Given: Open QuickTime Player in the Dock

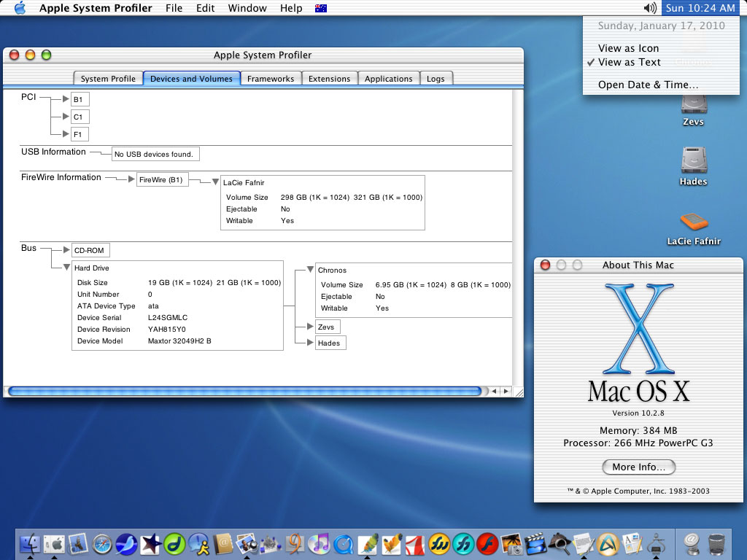Looking at the screenshot, I should point(343,544).
